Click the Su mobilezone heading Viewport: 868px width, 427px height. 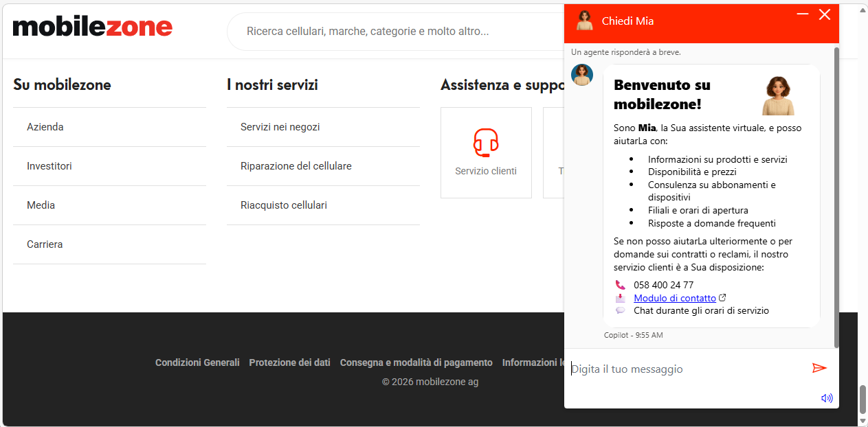click(x=62, y=85)
